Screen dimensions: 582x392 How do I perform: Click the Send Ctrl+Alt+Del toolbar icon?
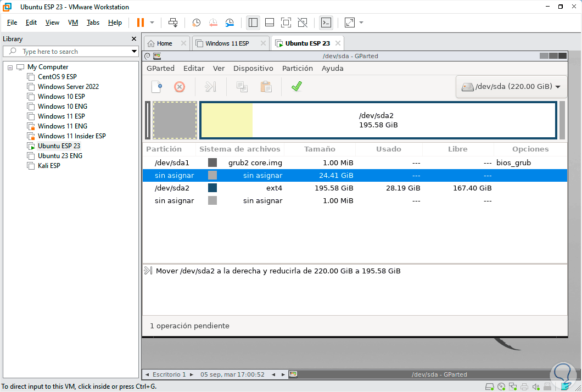point(172,23)
